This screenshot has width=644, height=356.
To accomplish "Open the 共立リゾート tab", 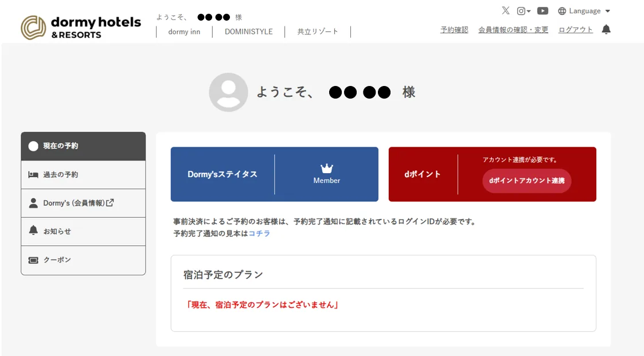I will click(318, 32).
